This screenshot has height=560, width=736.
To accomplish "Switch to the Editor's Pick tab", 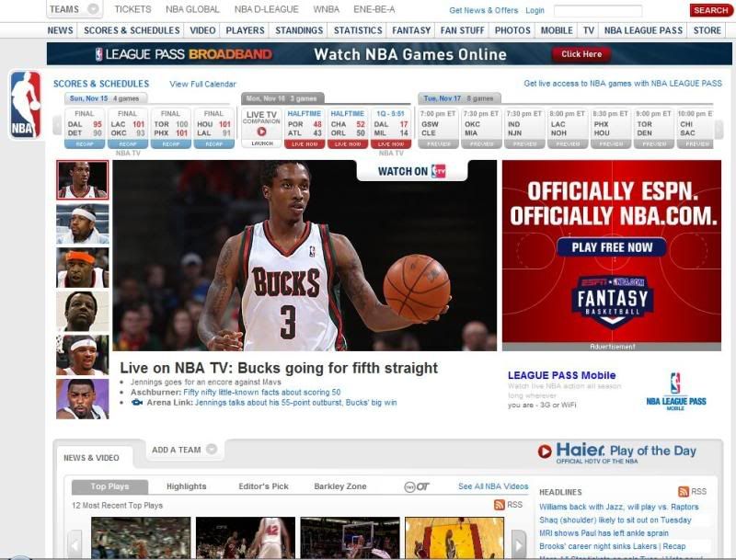I will pos(263,486).
